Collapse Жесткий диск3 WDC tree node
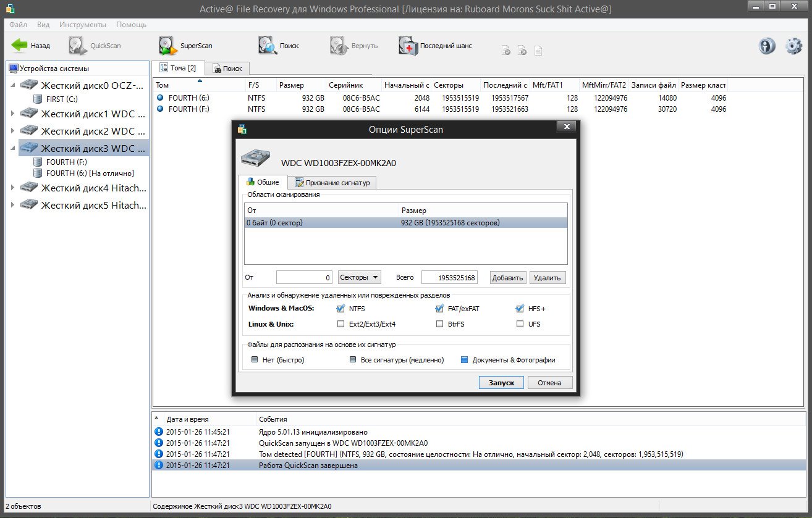Image resolution: width=812 pixels, height=518 pixels. tap(13, 148)
